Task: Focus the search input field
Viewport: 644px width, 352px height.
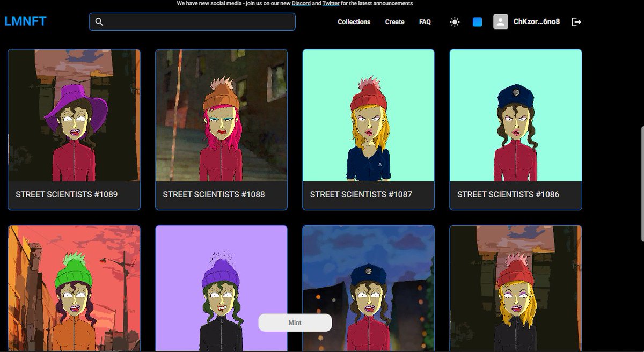Action: [192, 21]
